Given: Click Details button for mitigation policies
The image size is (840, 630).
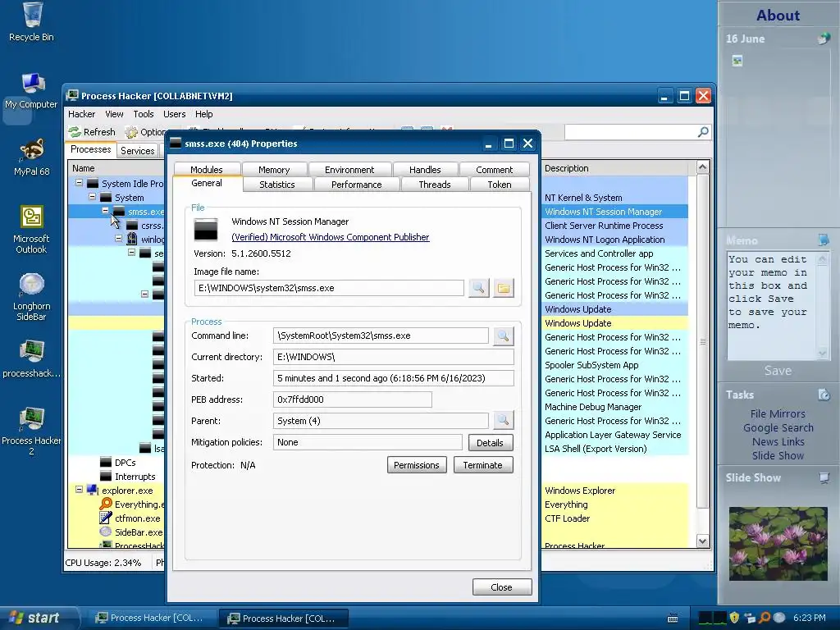Looking at the screenshot, I should 490,442.
